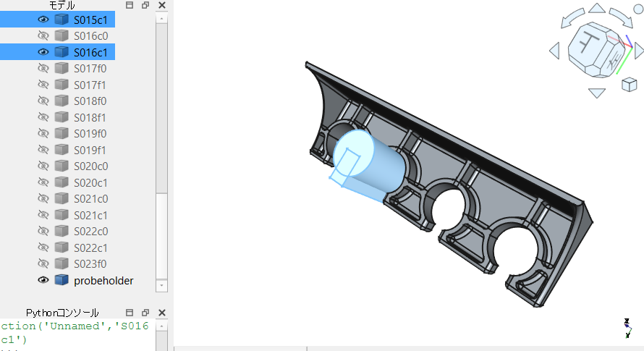Click the S023f0 cube icon
Screen dimensions: 644x351
62,264
